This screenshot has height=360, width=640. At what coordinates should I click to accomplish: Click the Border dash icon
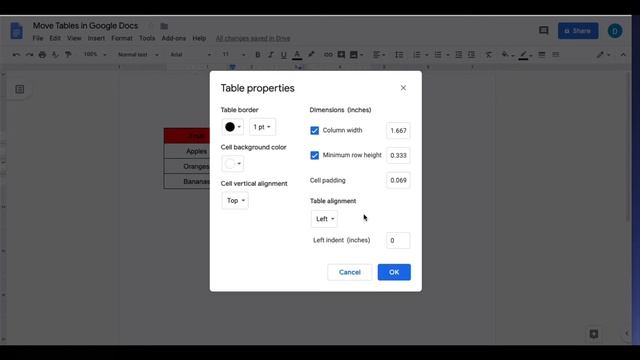(x=556, y=54)
